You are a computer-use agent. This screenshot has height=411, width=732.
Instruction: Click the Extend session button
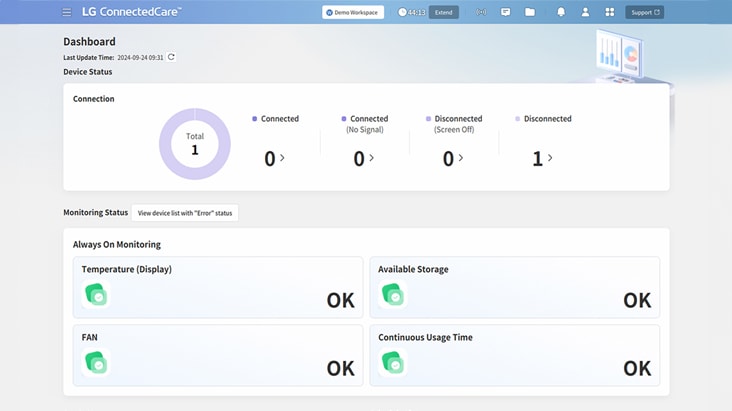[x=443, y=12]
